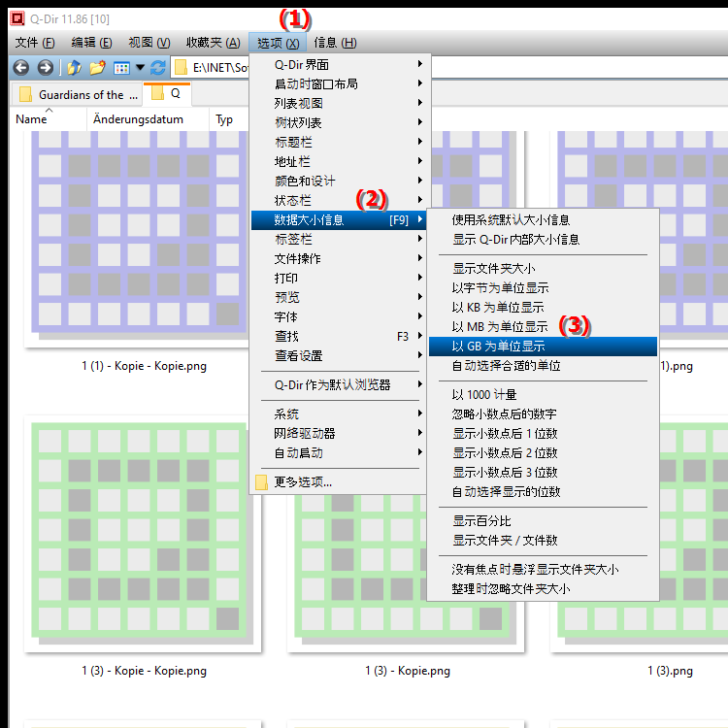Viewport: 728px width, 728px height.
Task: Click the up-folder arrow icon
Action: (x=74, y=68)
